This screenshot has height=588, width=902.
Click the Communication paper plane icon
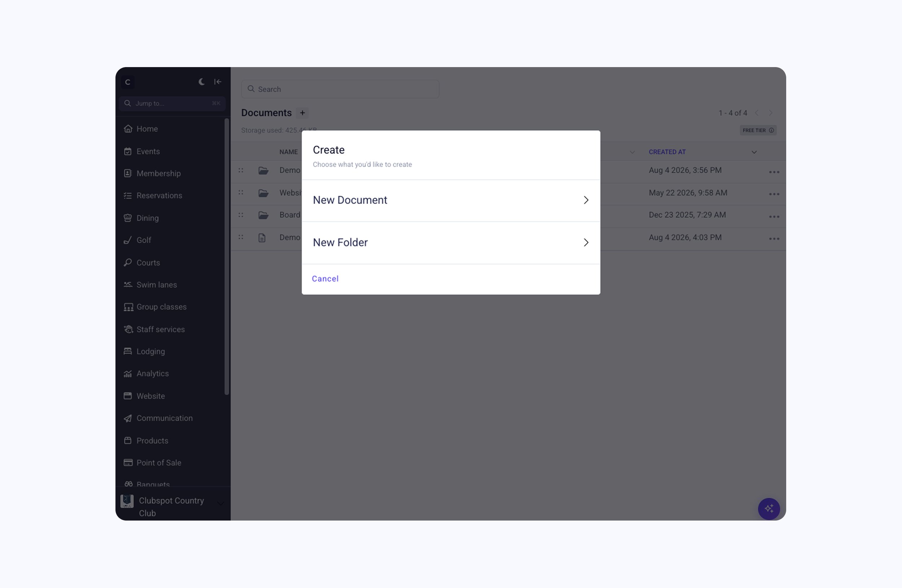click(128, 418)
